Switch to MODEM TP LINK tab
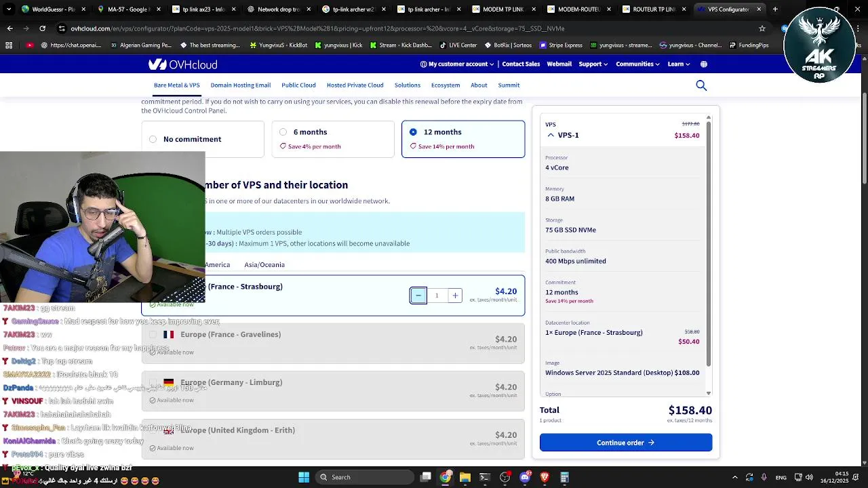Viewport: 868px width, 488px height. pos(500,9)
